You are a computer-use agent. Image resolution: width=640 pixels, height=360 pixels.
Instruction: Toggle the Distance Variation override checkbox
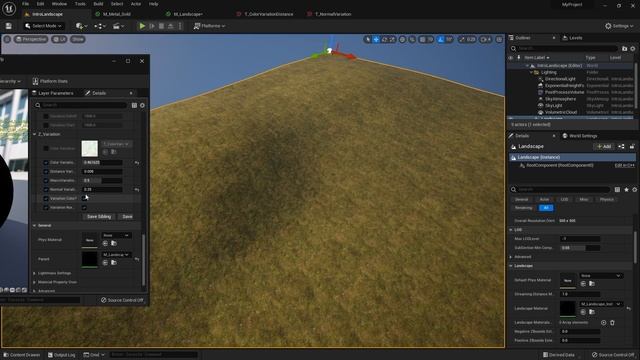46,171
